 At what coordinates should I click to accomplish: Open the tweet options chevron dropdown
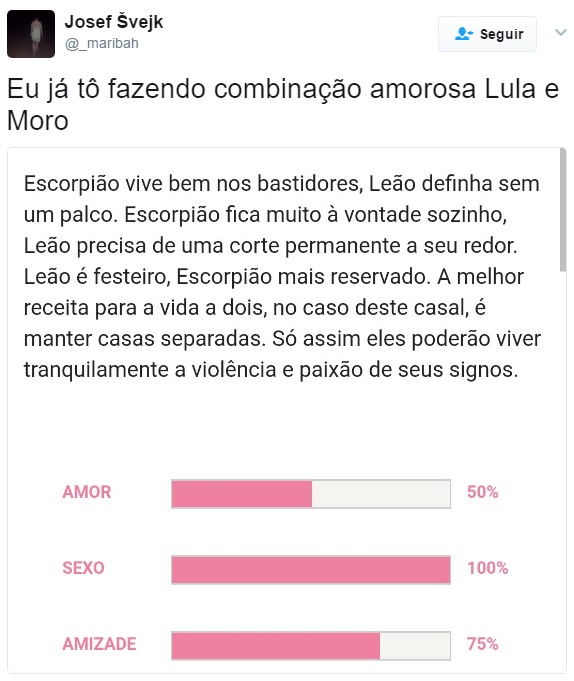coord(561,33)
